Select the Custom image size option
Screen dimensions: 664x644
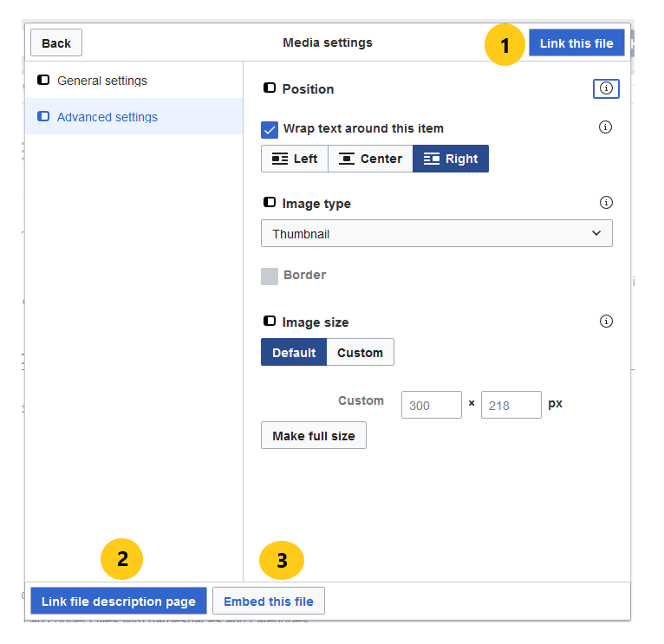pos(360,353)
